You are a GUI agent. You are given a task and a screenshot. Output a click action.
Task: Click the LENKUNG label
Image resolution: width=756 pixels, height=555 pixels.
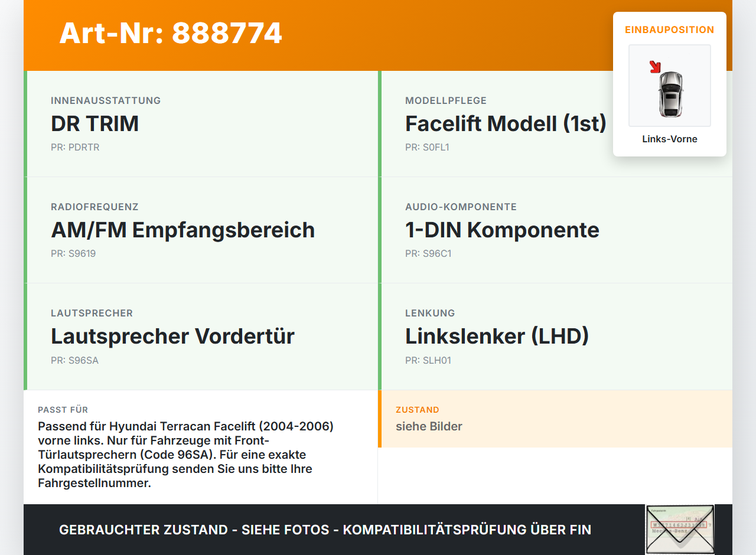click(x=430, y=313)
